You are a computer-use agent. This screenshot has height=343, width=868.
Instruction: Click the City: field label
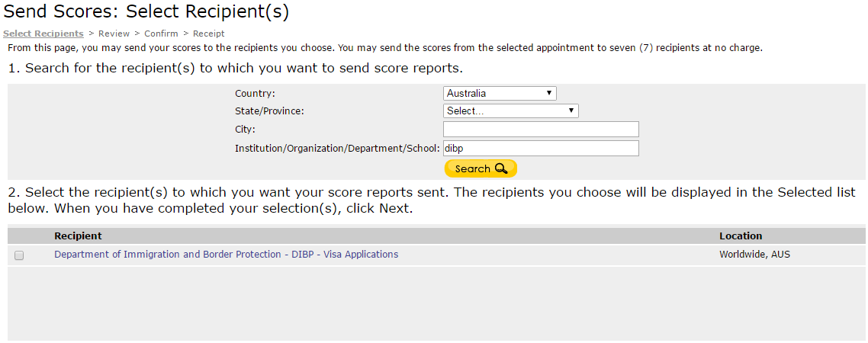(x=245, y=130)
